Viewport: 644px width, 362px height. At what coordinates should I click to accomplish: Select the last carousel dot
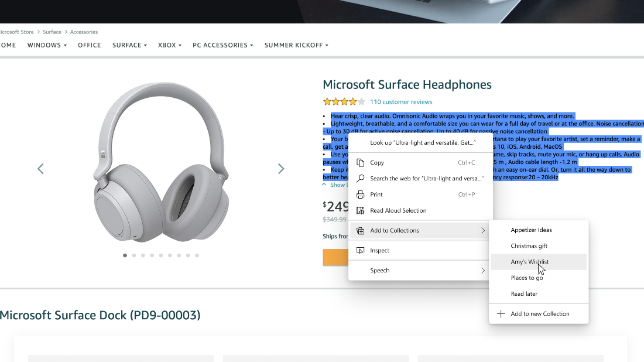tap(197, 255)
